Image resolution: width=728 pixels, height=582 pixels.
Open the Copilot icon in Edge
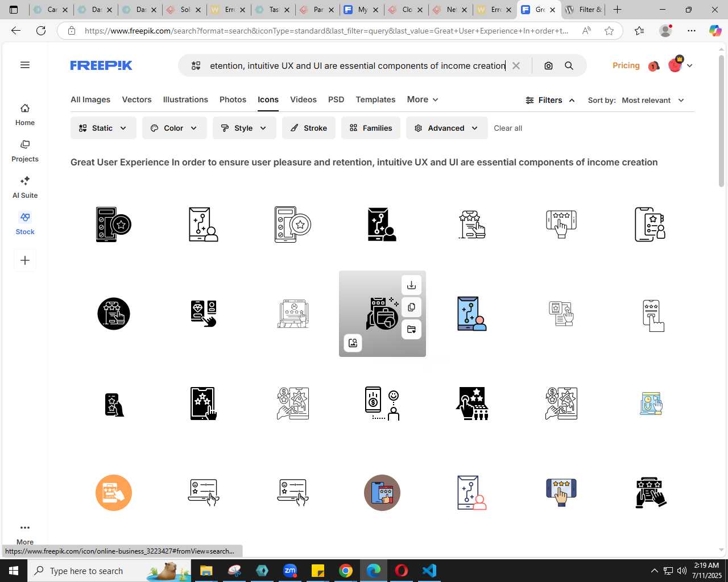715,31
